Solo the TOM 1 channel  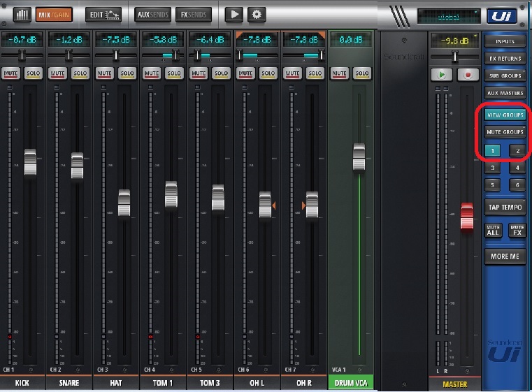(174, 73)
